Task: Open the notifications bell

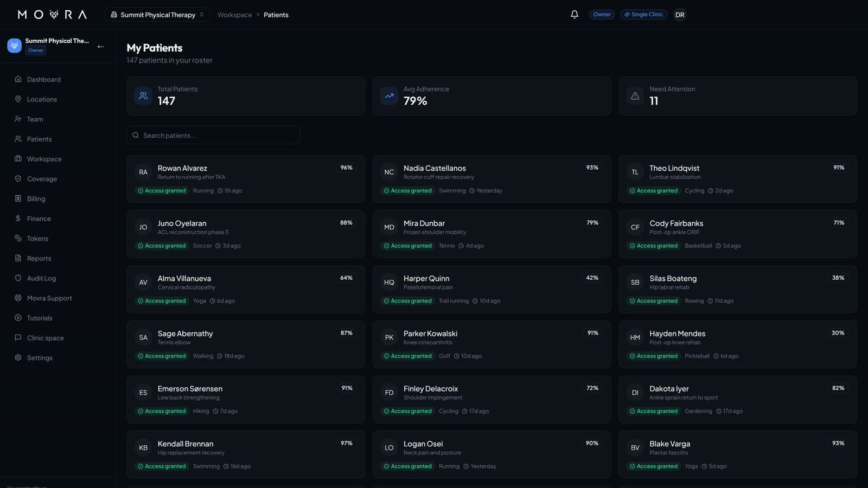Action: pyautogui.click(x=575, y=15)
